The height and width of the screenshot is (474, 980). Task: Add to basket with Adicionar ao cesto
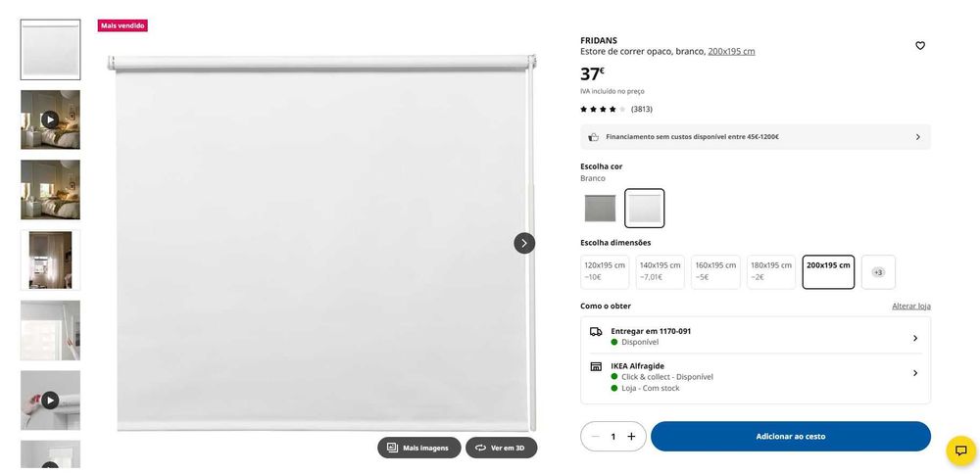tap(791, 437)
